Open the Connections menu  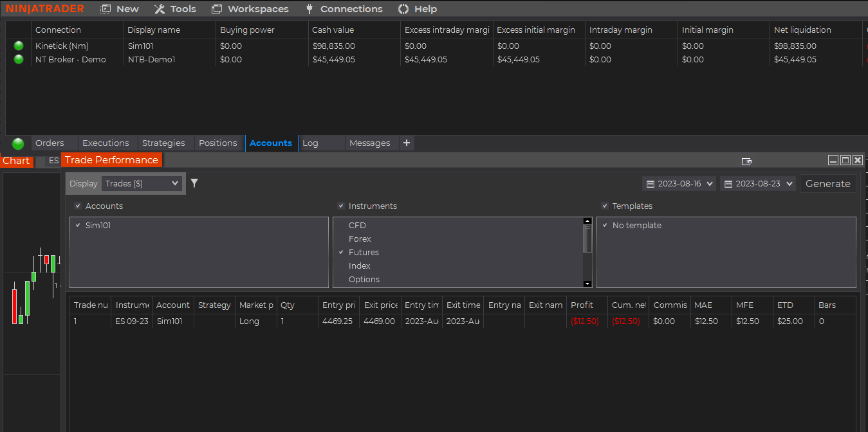344,9
